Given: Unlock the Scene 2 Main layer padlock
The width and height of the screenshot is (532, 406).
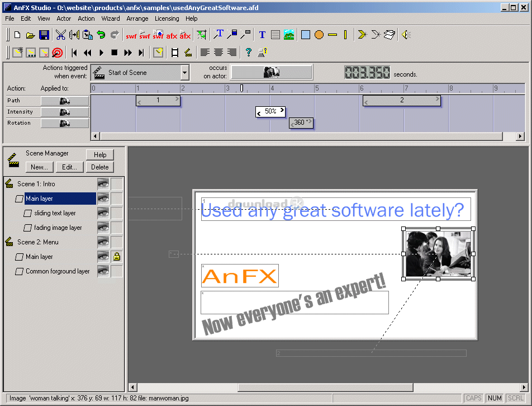Looking at the screenshot, I should (117, 257).
